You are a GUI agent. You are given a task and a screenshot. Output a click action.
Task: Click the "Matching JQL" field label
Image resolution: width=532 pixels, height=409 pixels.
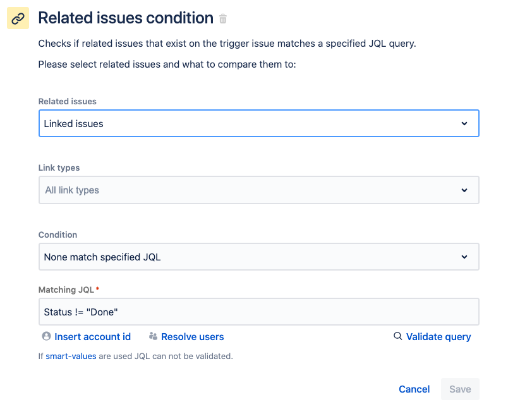(x=66, y=290)
